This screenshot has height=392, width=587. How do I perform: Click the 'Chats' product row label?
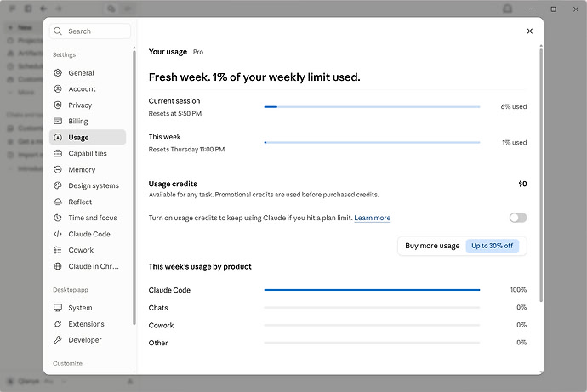pyautogui.click(x=158, y=308)
